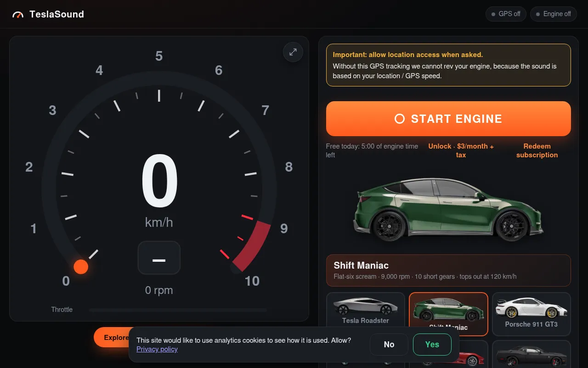Click the "TeslaSound" title text
The height and width of the screenshot is (368, 588).
[57, 14]
